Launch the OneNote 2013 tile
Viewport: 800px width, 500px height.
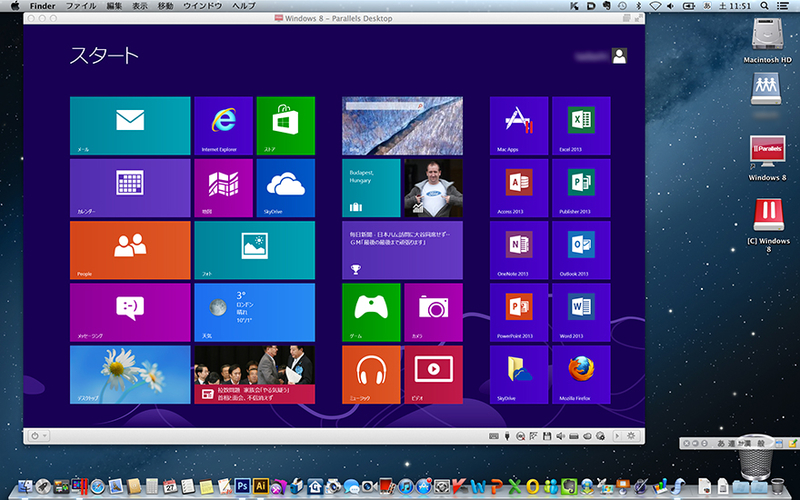pyautogui.click(x=519, y=250)
